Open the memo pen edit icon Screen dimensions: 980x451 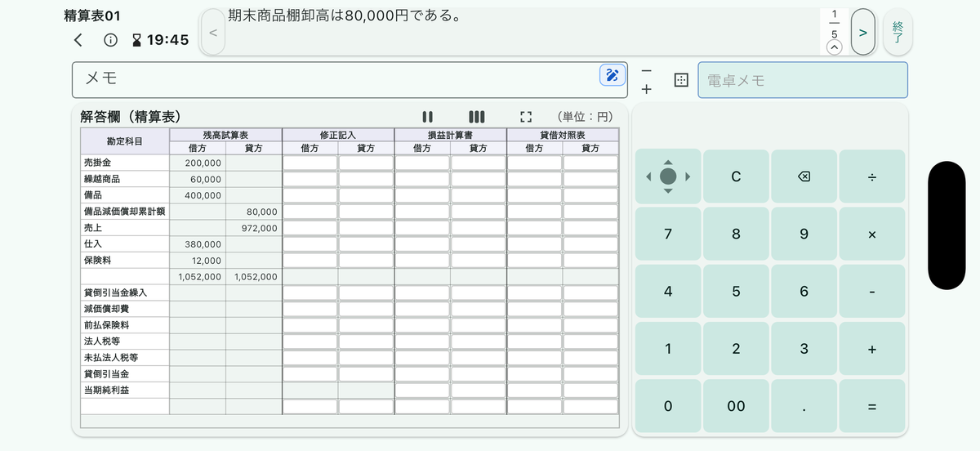(x=612, y=75)
